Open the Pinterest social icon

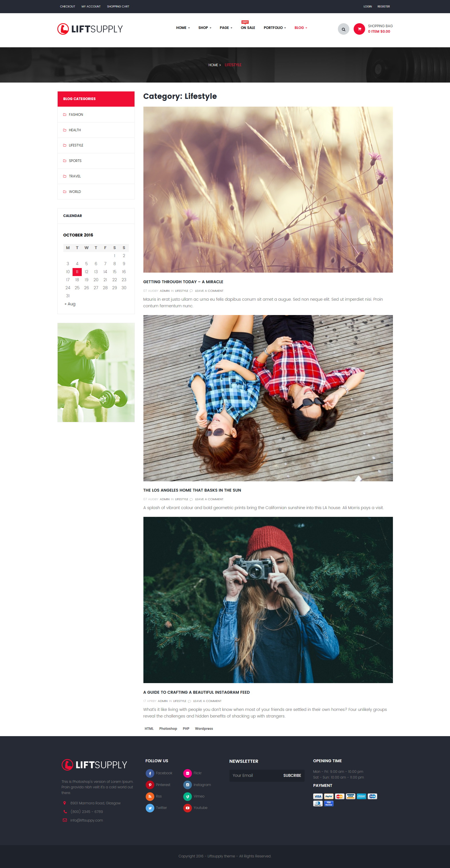click(x=150, y=785)
